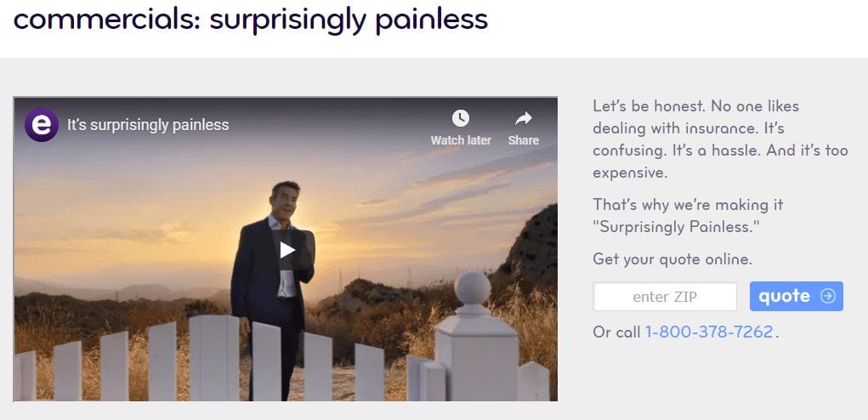Click the "Share" text label on the video
Viewport: 868px width, 420px height.
click(523, 140)
